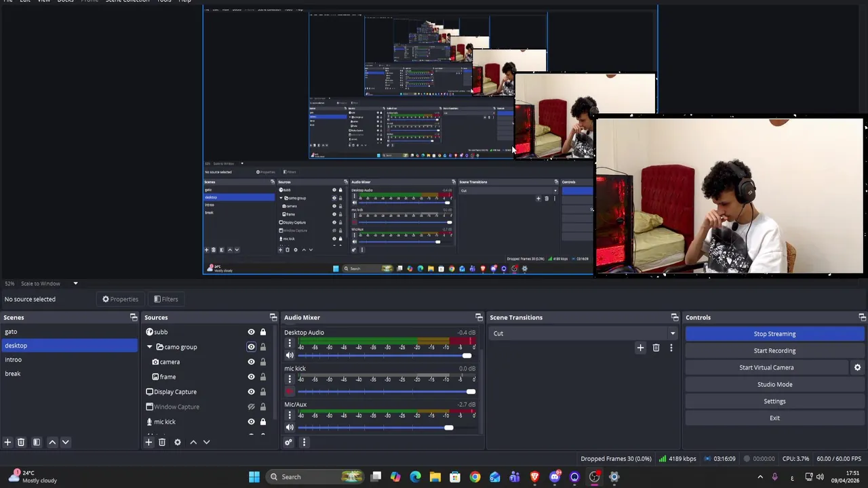Show the hidden Window Capture source

tap(251, 407)
